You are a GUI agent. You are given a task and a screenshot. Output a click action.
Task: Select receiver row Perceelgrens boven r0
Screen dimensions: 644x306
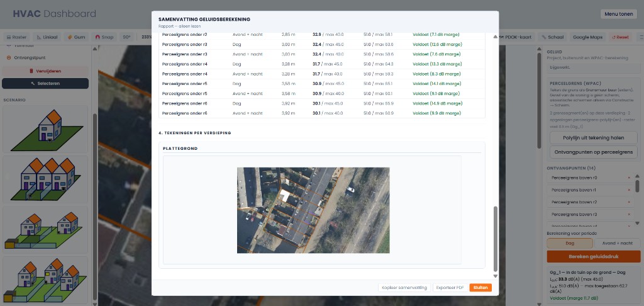[x=590, y=178]
